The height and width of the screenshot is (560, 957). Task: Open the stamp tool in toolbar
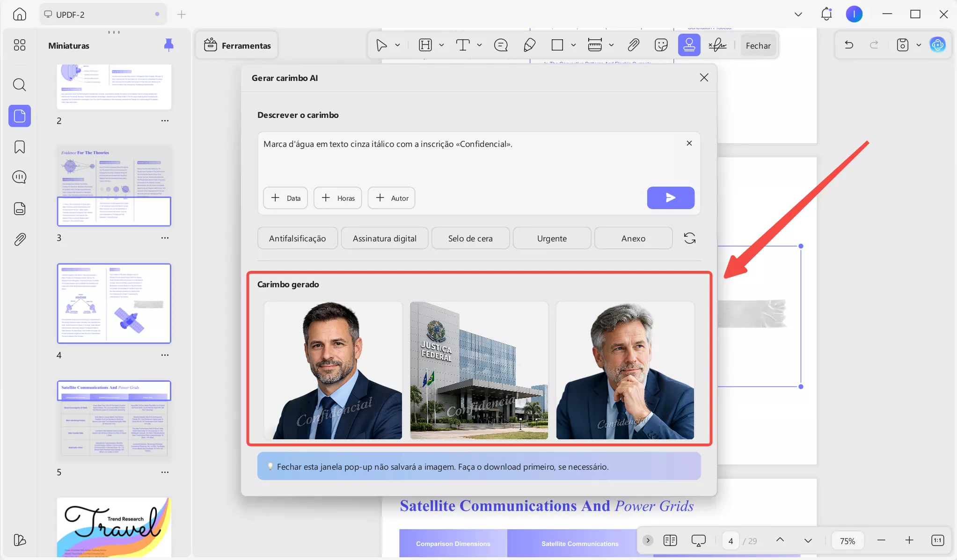[x=689, y=45]
